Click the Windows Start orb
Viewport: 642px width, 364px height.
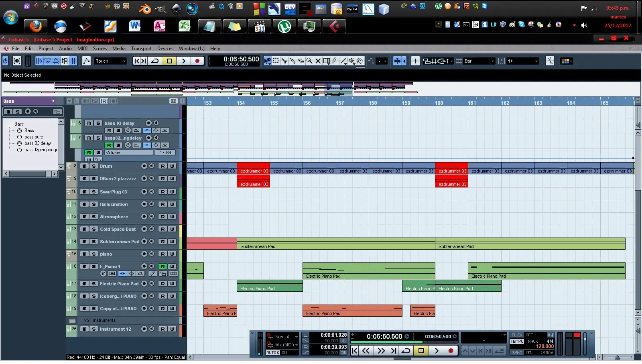point(11,18)
